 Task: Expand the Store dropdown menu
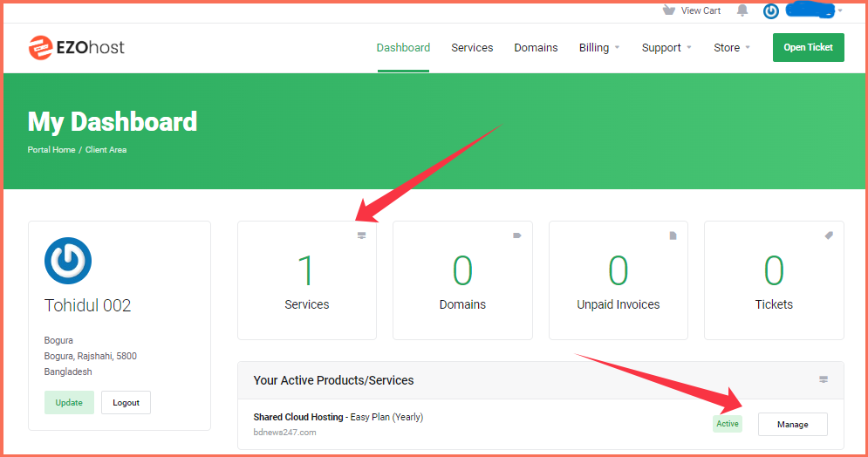732,48
